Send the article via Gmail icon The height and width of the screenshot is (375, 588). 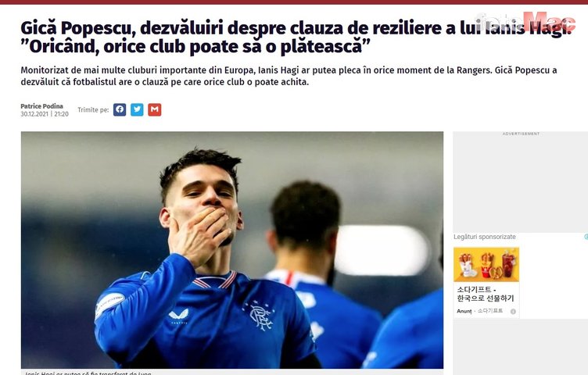(155, 109)
